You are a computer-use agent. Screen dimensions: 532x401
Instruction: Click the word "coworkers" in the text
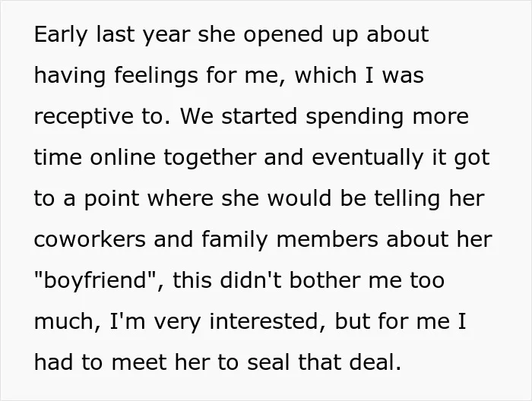click(90, 239)
